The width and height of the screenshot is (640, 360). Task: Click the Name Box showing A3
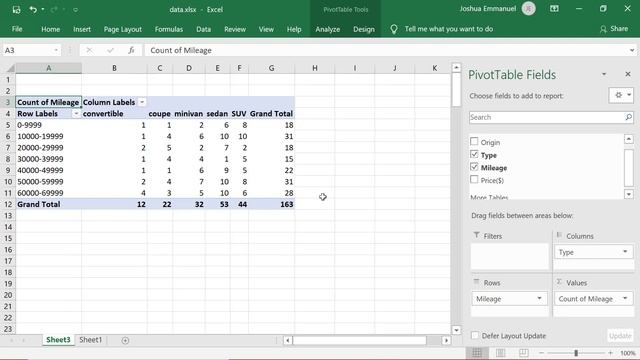coord(27,50)
